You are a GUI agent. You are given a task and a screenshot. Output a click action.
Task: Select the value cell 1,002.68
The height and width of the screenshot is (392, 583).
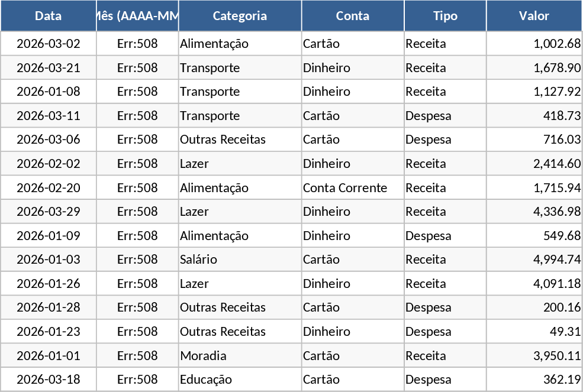coord(556,44)
